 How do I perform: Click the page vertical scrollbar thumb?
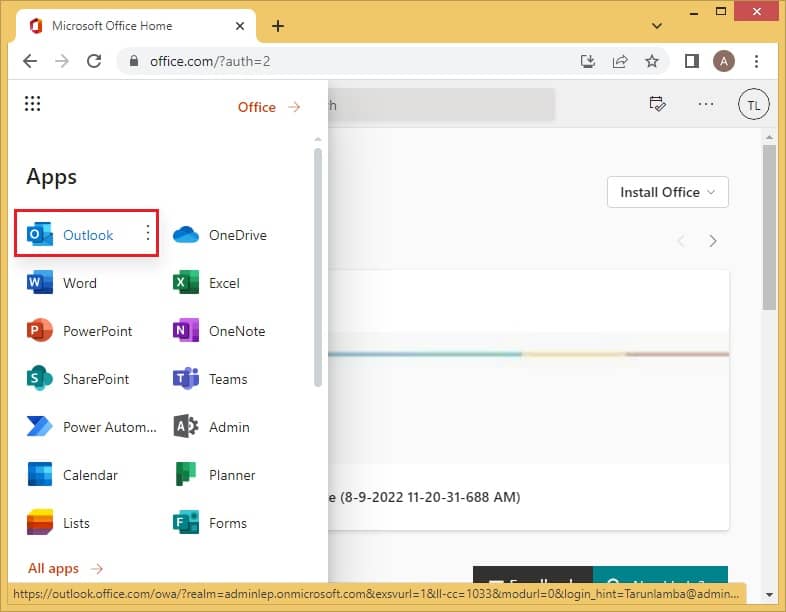[769, 227]
